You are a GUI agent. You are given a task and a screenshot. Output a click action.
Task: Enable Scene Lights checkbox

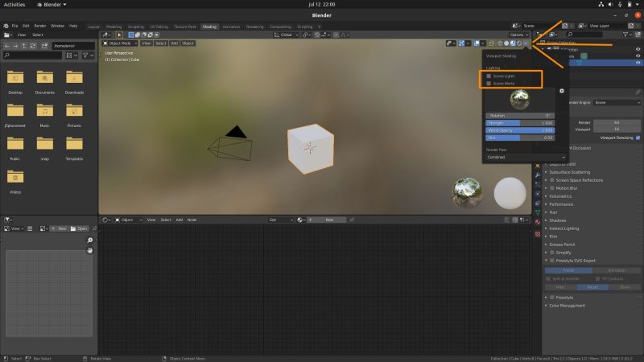pos(489,76)
